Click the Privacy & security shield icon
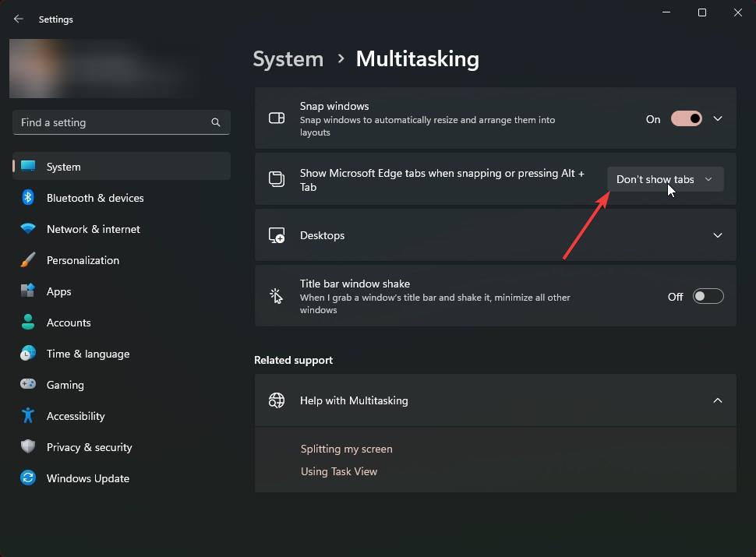Image resolution: width=756 pixels, height=557 pixels. (x=28, y=447)
